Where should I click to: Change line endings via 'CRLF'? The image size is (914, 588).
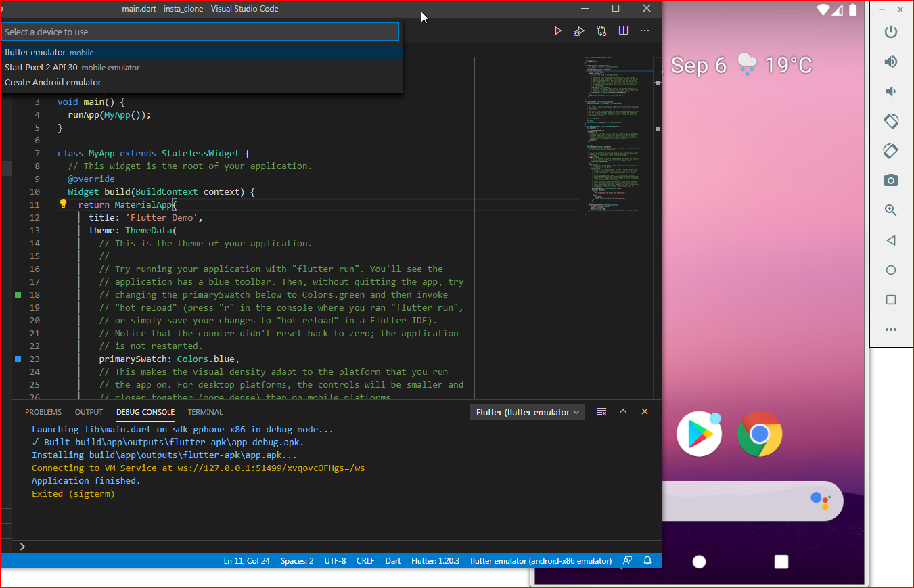coord(365,561)
